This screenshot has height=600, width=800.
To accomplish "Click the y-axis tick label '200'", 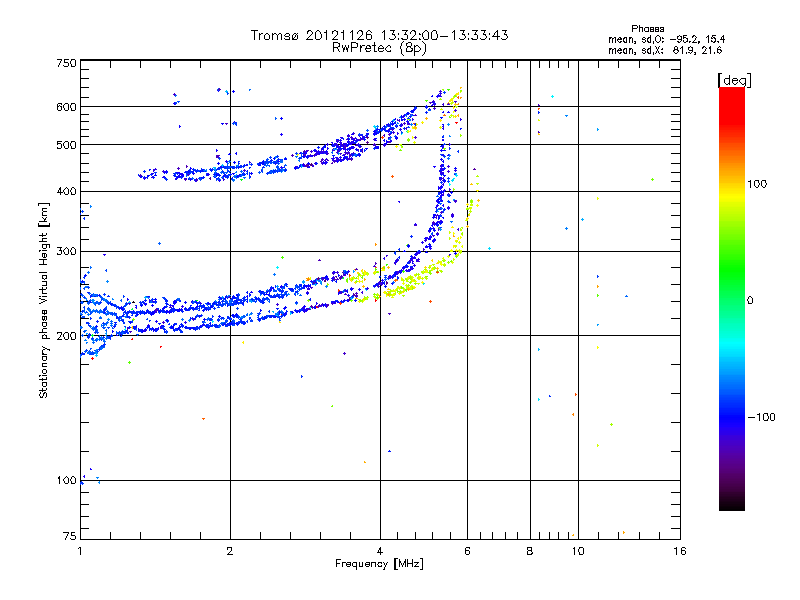I will pyautogui.click(x=66, y=336).
